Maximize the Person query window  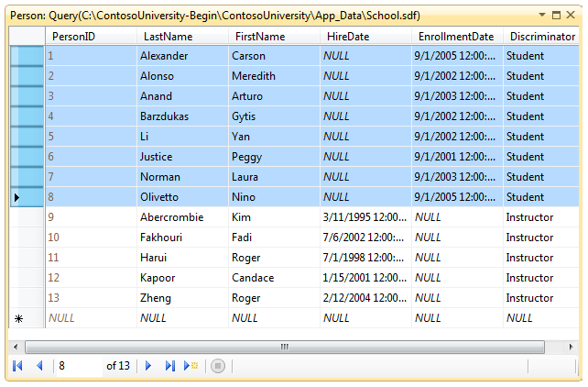[557, 15]
